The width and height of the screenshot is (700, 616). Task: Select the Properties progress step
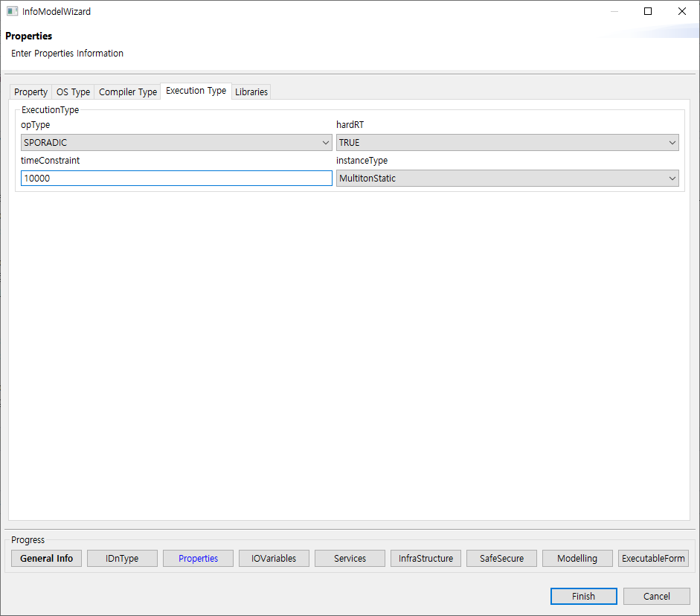pos(198,558)
